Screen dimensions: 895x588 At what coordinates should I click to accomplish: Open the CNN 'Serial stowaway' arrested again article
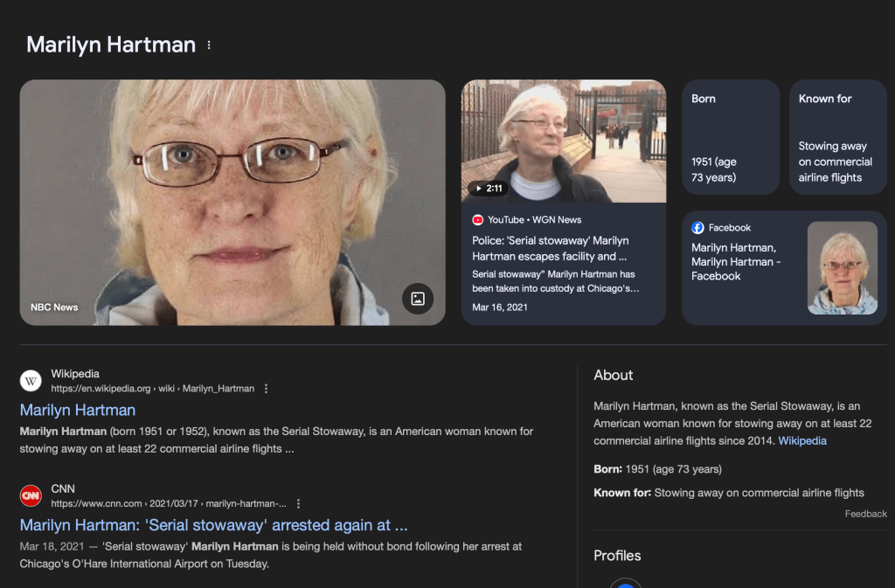pyautogui.click(x=213, y=525)
